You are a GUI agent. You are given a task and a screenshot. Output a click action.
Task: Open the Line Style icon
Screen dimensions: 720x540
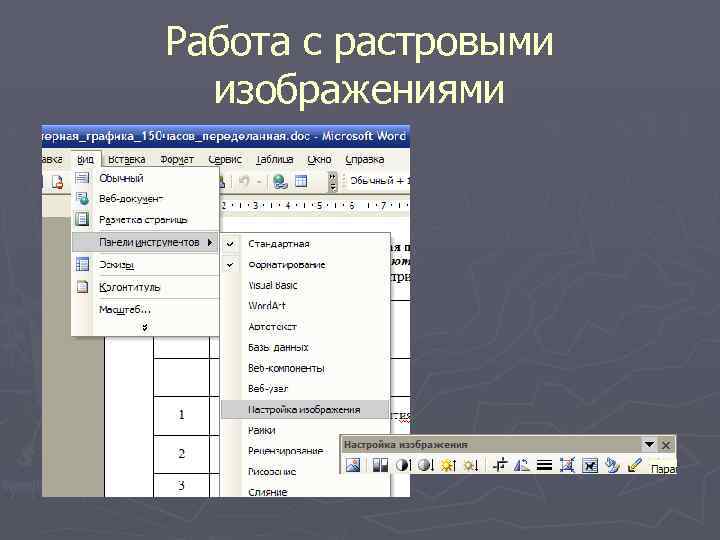tap(544, 465)
